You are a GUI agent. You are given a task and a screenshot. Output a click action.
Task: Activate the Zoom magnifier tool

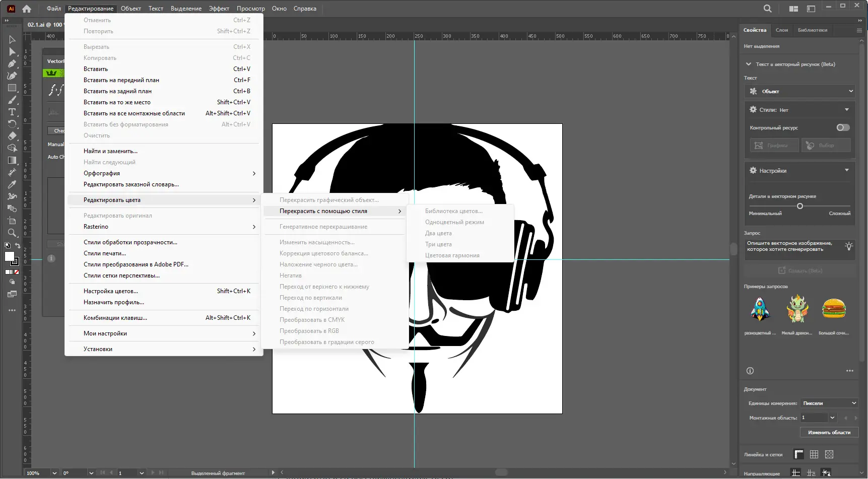pyautogui.click(x=12, y=233)
